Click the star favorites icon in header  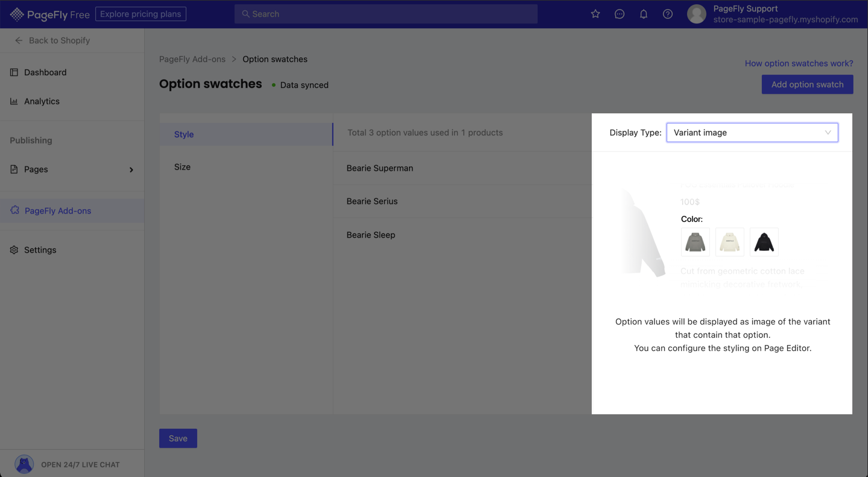pos(595,14)
